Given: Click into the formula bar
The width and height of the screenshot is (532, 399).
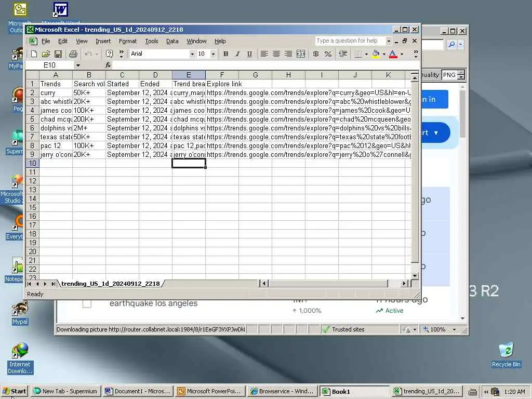Looking at the screenshot, I should point(264,65).
